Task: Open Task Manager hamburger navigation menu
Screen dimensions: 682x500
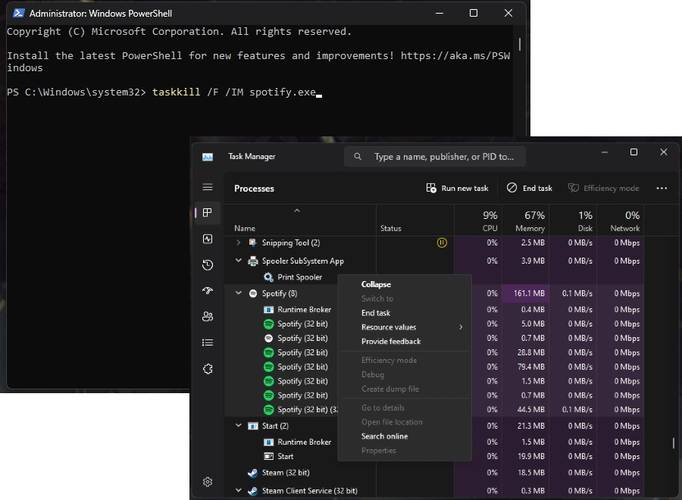Action: pos(207,187)
